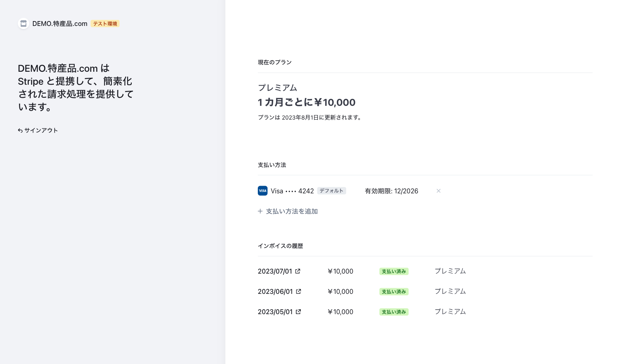The width and height of the screenshot is (621, 364).
Task: Open the 2023/07/01 invoice external link icon
Action: coord(298,271)
